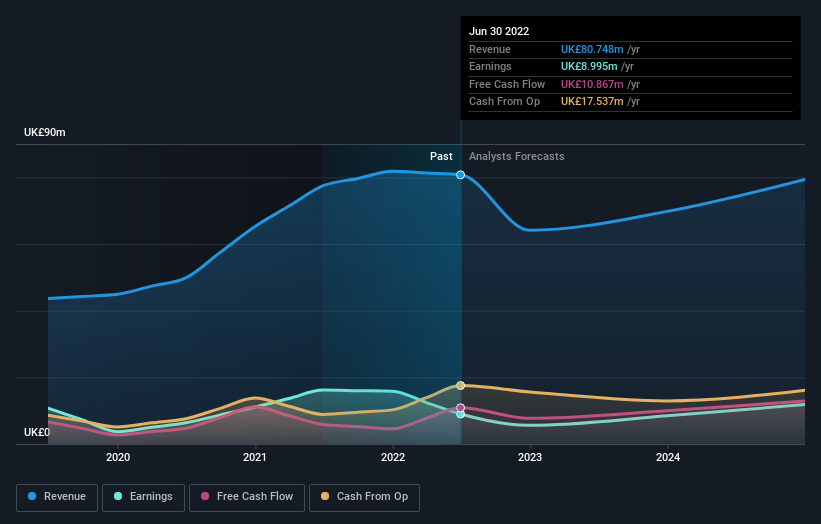
Task: Click the Cash From Op label in tooltip
Action: (504, 102)
